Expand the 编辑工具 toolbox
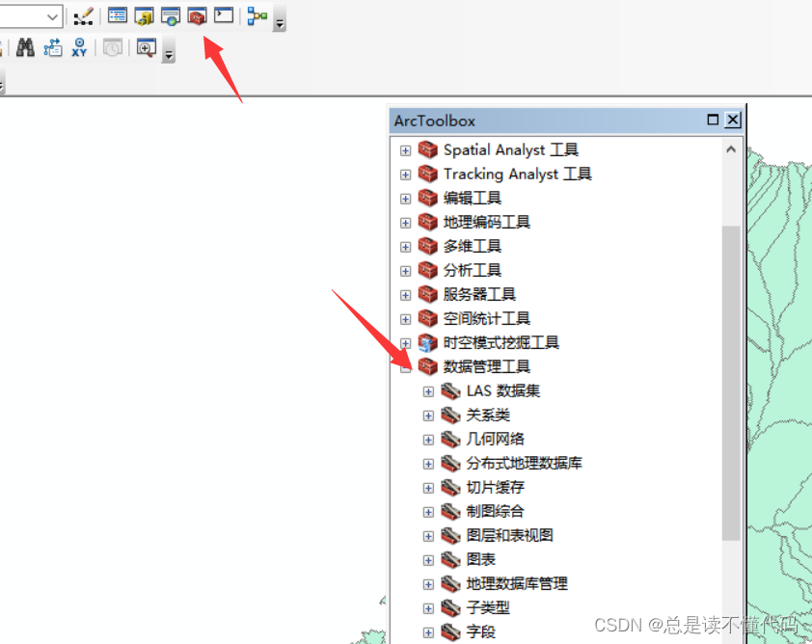The width and height of the screenshot is (812, 644). click(405, 199)
